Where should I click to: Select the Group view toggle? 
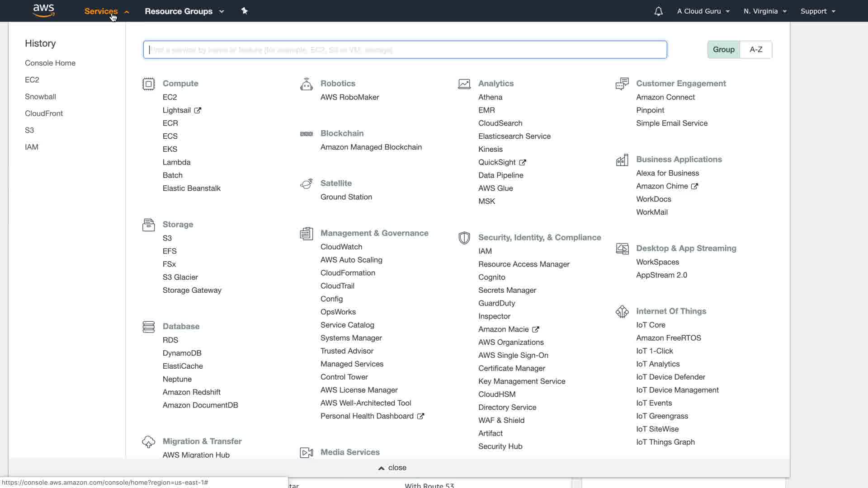723,50
